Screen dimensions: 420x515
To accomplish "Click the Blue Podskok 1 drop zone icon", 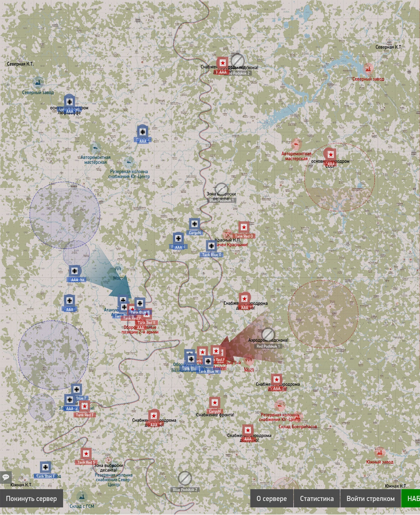I will pyautogui.click(x=221, y=189).
